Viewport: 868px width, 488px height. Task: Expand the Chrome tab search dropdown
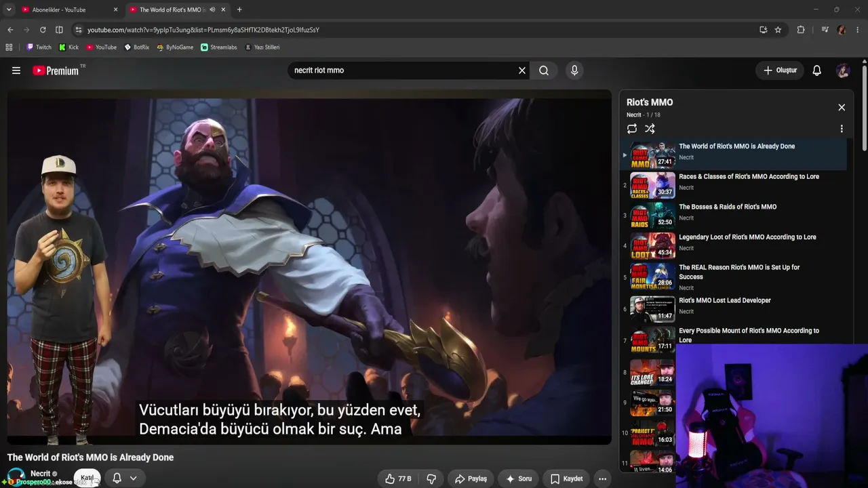point(9,9)
